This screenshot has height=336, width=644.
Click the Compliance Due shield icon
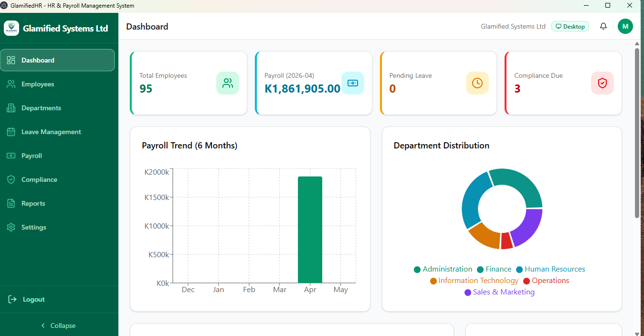[x=602, y=83]
